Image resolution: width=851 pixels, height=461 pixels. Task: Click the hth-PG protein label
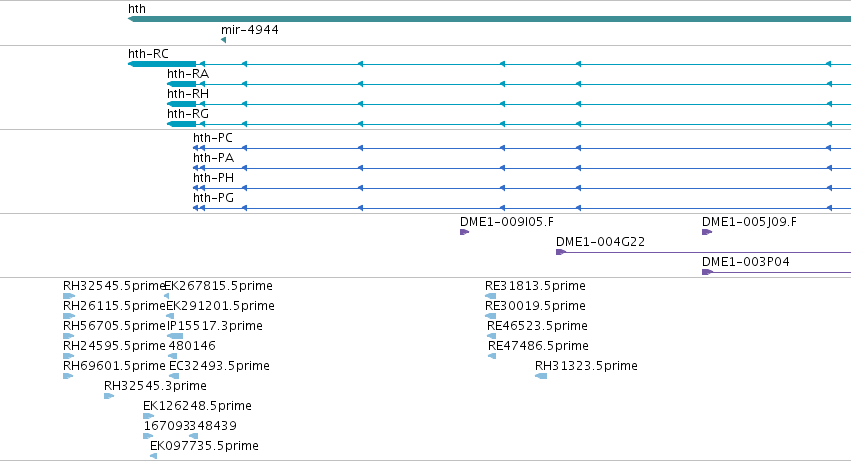click(213, 198)
